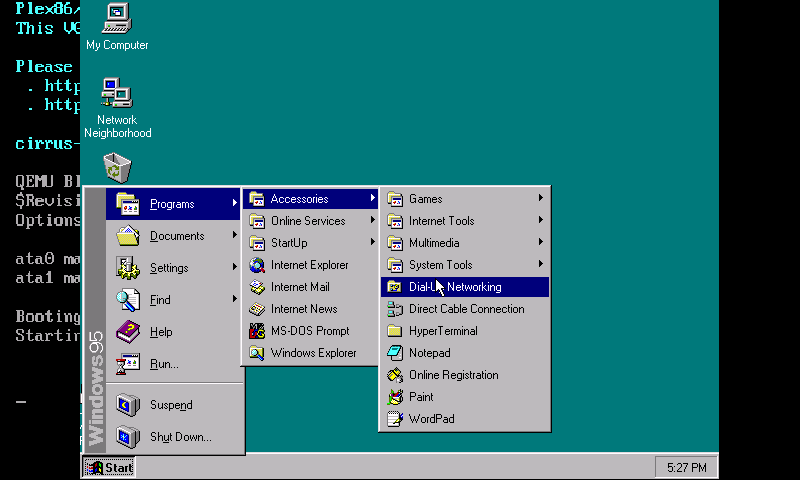The image size is (800, 480).
Task: Expand the StartUp submenu arrow
Action: click(x=373, y=242)
